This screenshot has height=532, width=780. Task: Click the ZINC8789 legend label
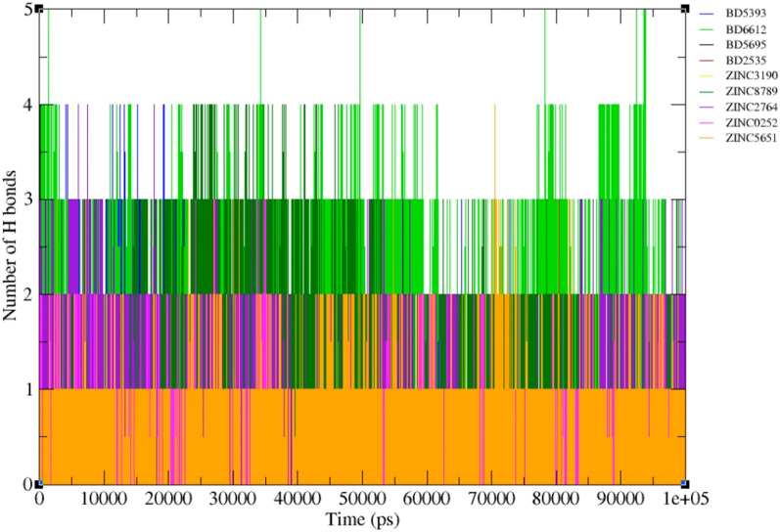coord(752,92)
